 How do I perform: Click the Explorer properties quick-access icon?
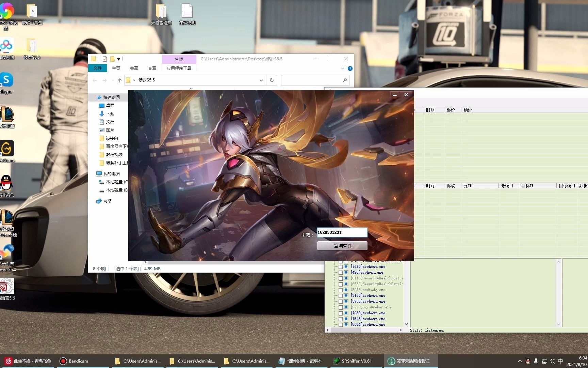[x=105, y=59]
